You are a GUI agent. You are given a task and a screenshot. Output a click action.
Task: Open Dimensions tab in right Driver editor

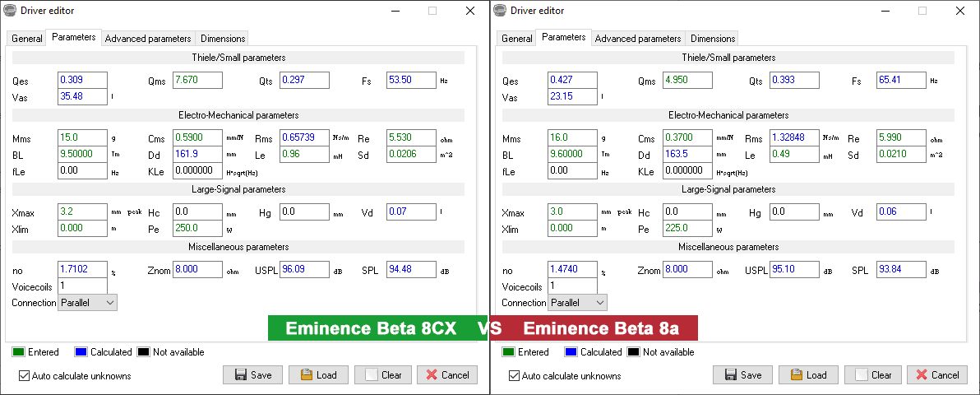click(x=713, y=38)
